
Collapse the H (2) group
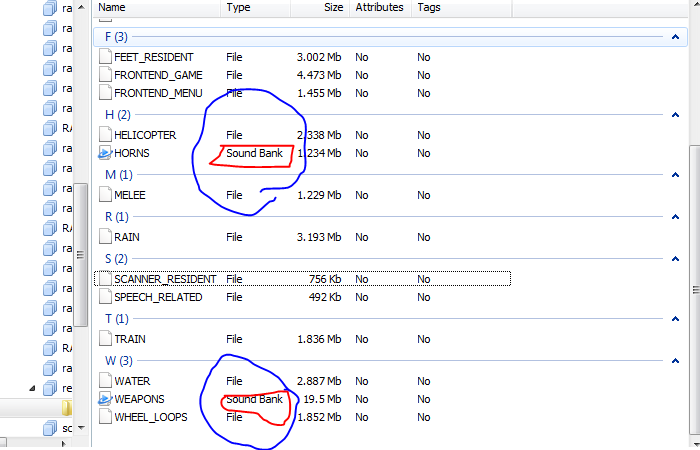pyautogui.click(x=675, y=115)
